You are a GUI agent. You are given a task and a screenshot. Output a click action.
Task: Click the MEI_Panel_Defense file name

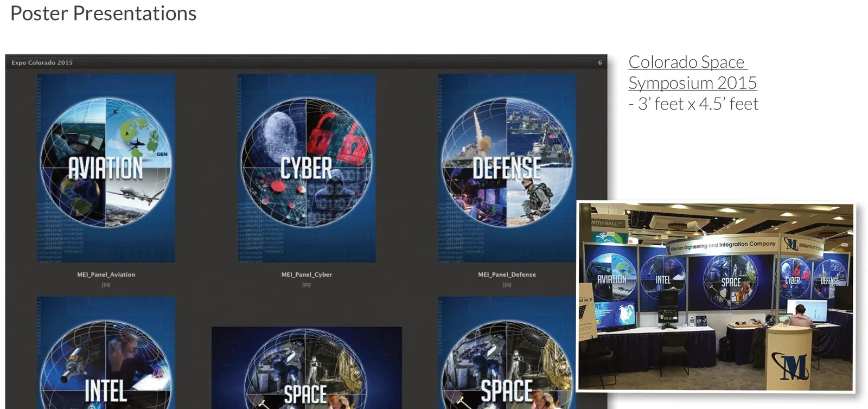[507, 274]
